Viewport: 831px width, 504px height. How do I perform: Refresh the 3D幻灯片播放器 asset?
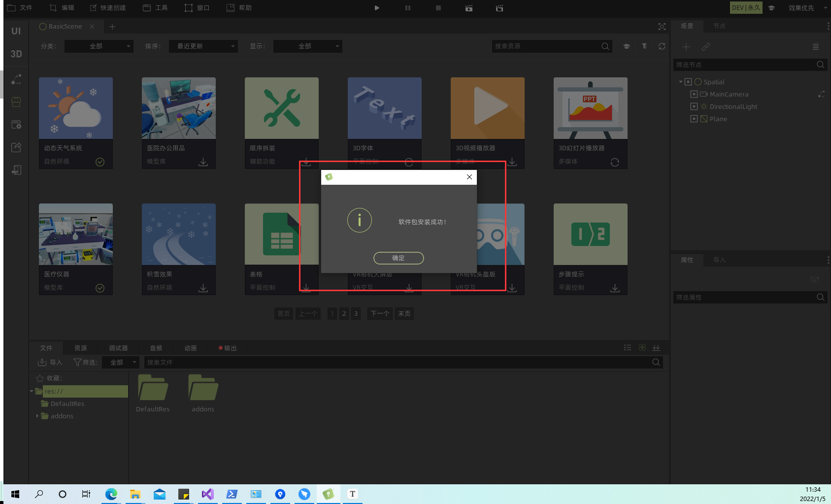(x=615, y=162)
